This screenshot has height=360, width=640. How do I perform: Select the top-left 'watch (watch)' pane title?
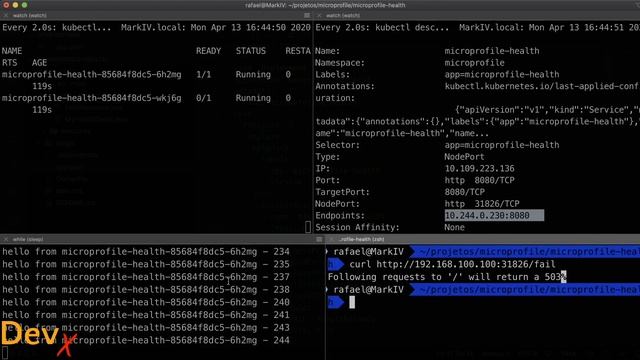pos(29,16)
